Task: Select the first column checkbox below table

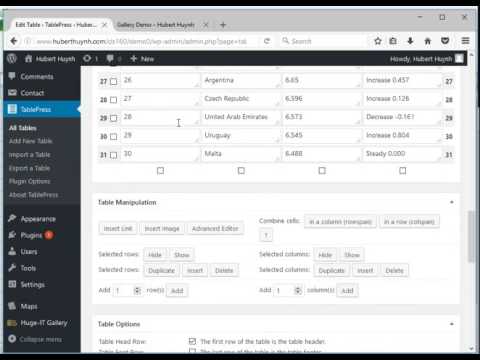Action: [160, 171]
